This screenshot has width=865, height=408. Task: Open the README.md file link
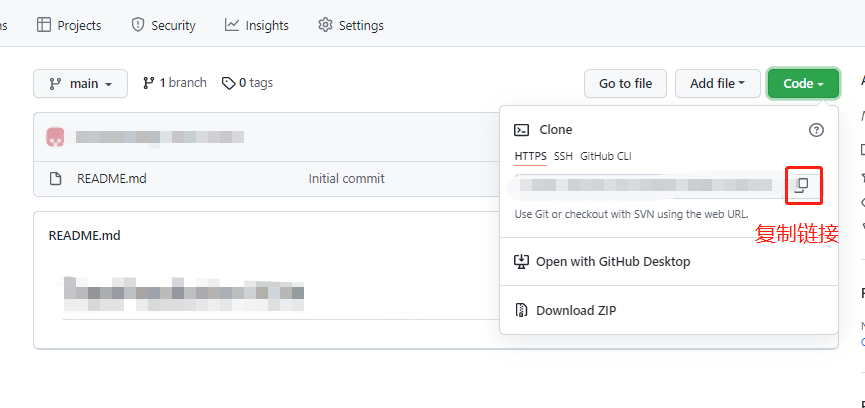[112, 179]
